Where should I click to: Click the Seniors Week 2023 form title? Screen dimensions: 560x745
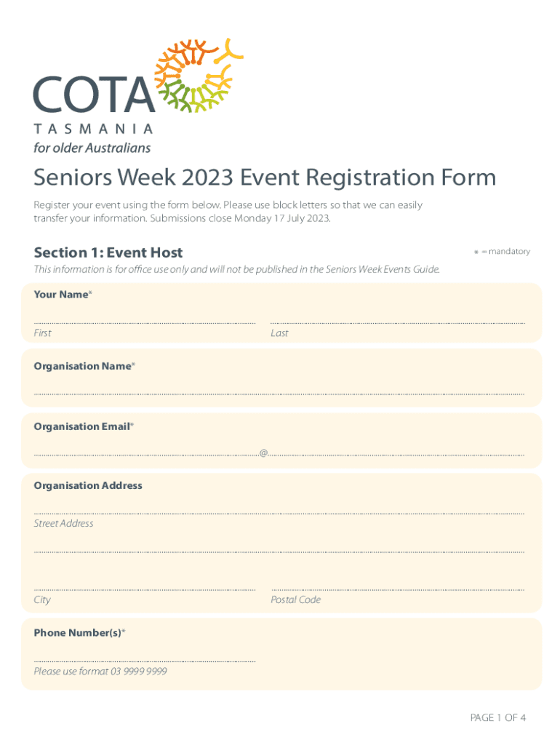click(x=265, y=178)
